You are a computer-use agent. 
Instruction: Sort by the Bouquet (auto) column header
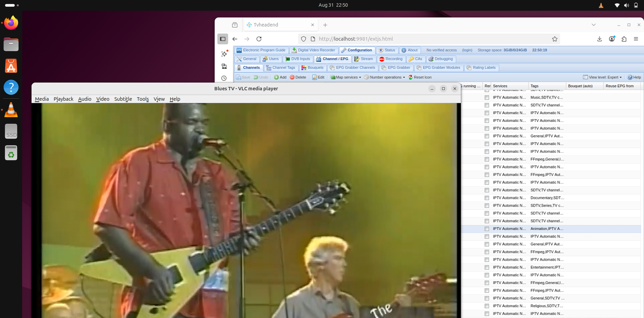pyautogui.click(x=585, y=86)
